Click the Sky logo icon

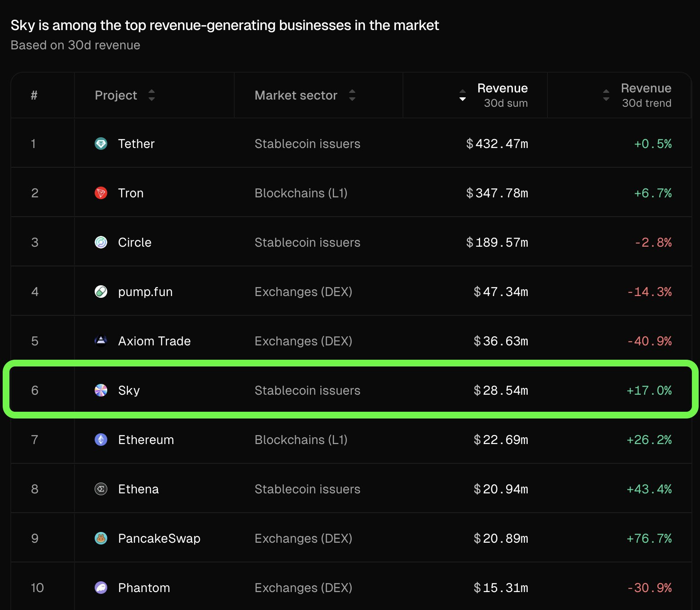click(101, 390)
